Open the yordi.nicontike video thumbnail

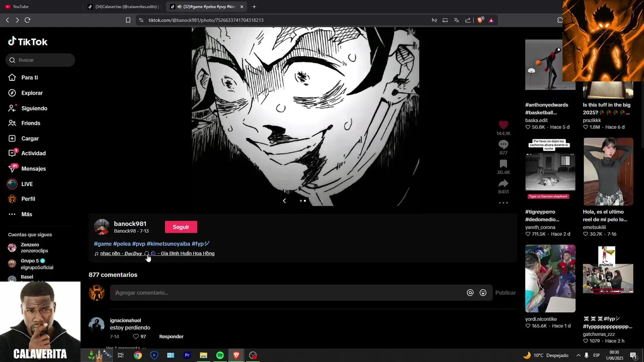coord(550,279)
